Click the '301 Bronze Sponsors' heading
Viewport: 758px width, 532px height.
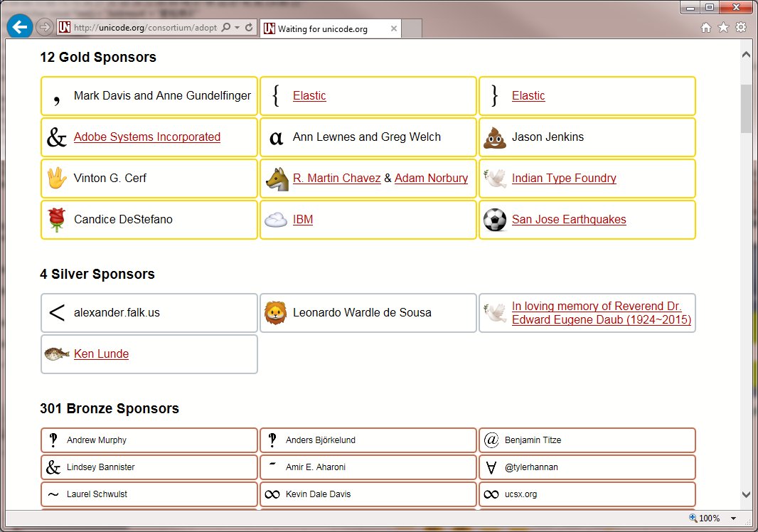tap(110, 409)
